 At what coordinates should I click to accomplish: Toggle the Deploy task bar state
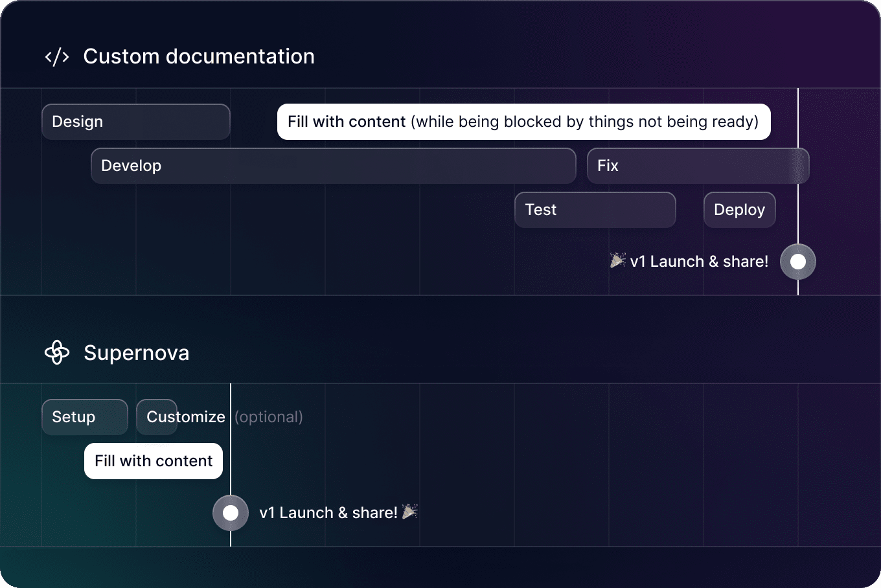pyautogui.click(x=739, y=209)
